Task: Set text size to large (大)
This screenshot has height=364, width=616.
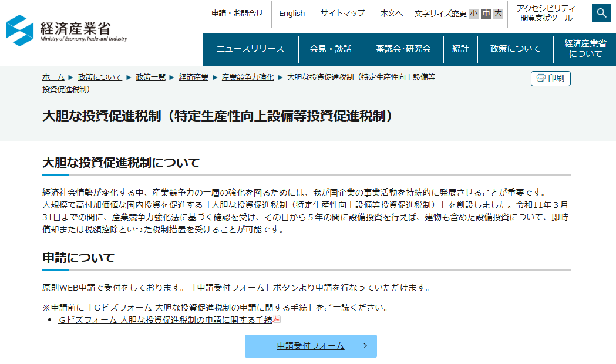Action: coord(498,14)
